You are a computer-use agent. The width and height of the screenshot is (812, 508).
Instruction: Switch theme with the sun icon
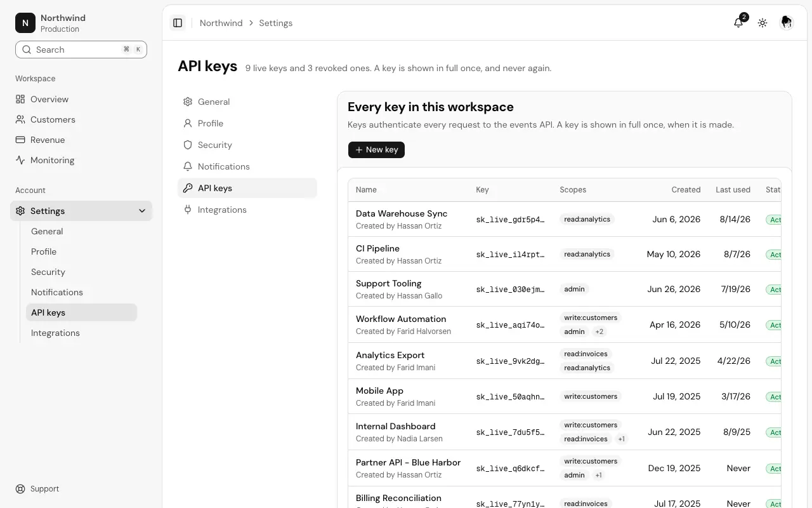763,23
